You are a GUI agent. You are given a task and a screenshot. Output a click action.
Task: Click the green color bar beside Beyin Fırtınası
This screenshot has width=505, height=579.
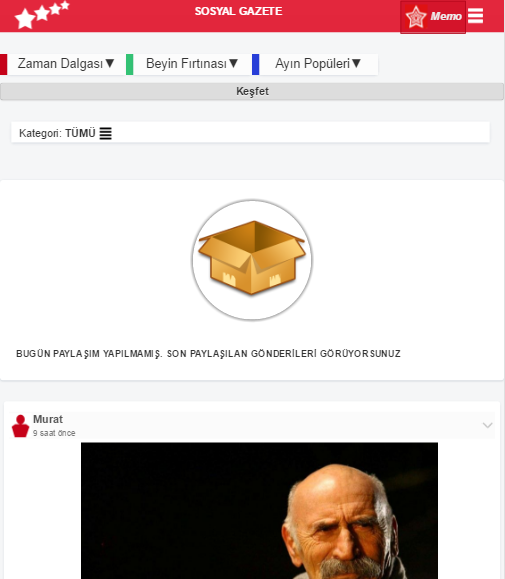coord(130,64)
